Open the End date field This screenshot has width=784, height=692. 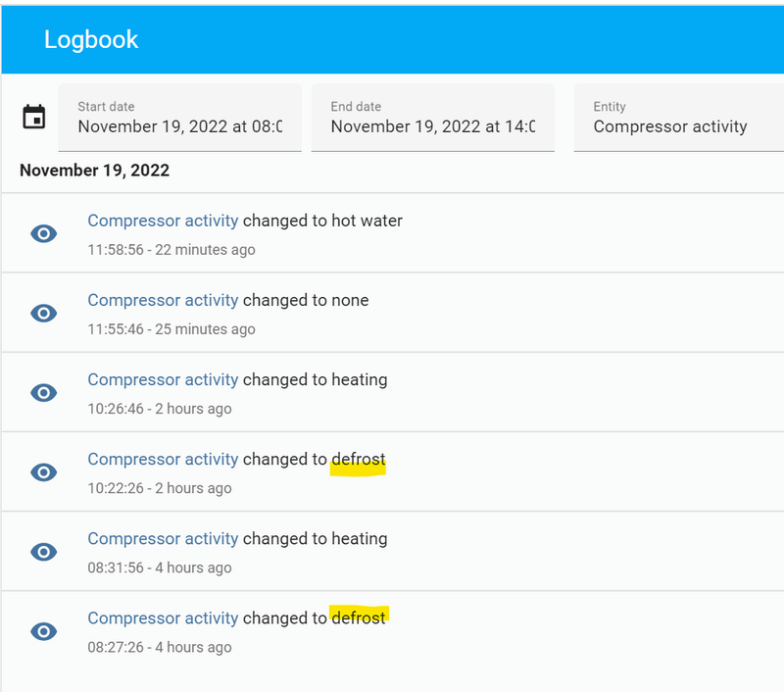pos(432,118)
